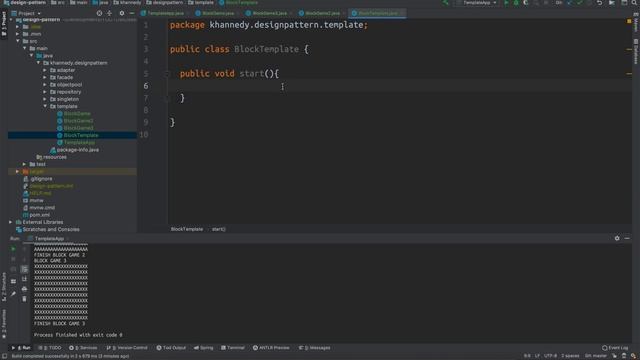Select BlockGame class in tree

click(x=74, y=114)
